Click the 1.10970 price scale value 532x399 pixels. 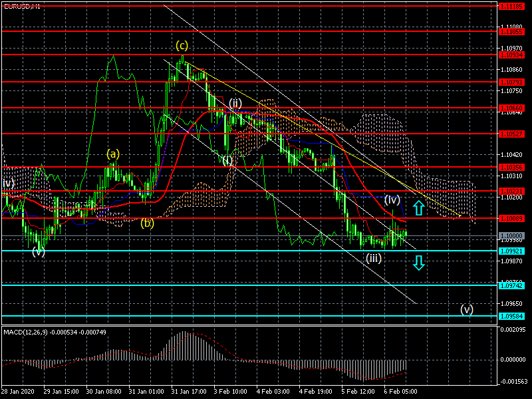pos(511,49)
